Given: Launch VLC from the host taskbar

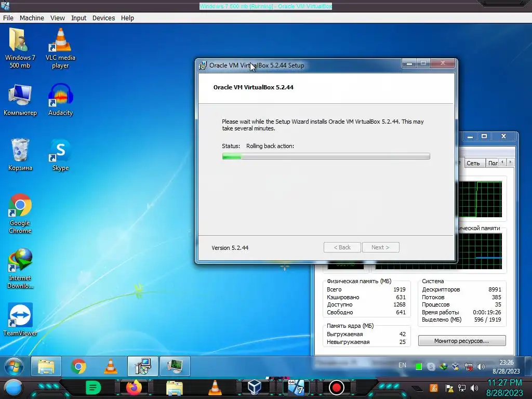Looking at the screenshot, I should tap(215, 388).
